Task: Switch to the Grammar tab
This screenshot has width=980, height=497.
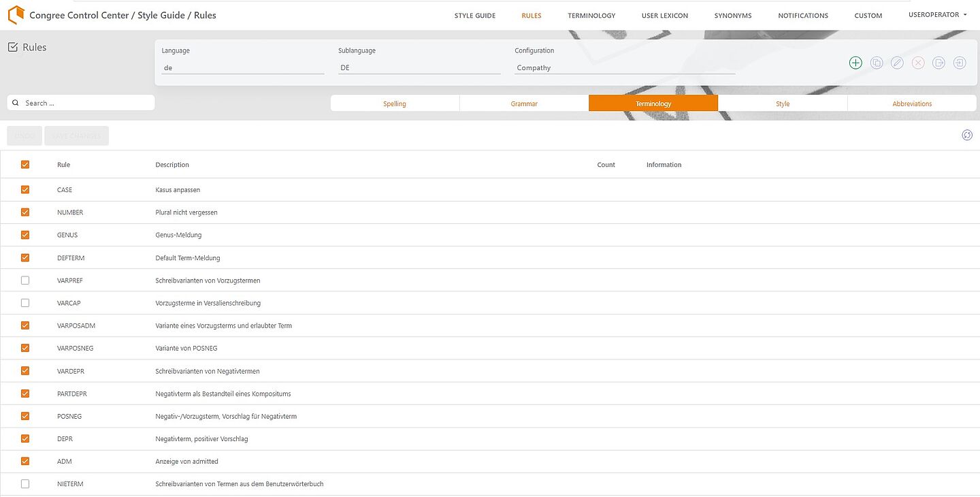Action: coord(524,103)
